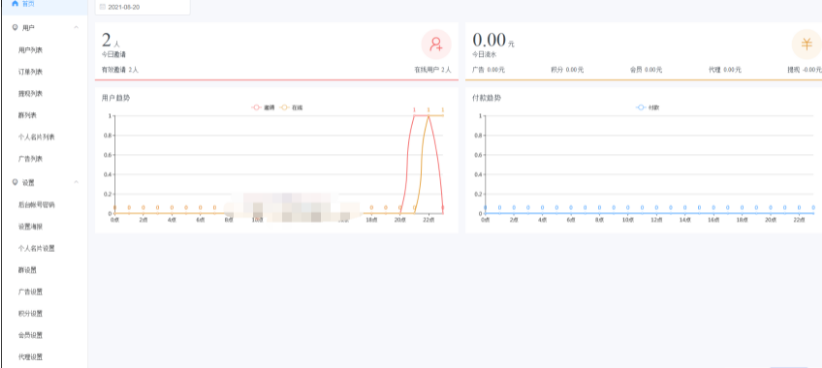The height and width of the screenshot is (368, 822).
Task: Click the calendar icon in date field
Action: (x=102, y=7)
